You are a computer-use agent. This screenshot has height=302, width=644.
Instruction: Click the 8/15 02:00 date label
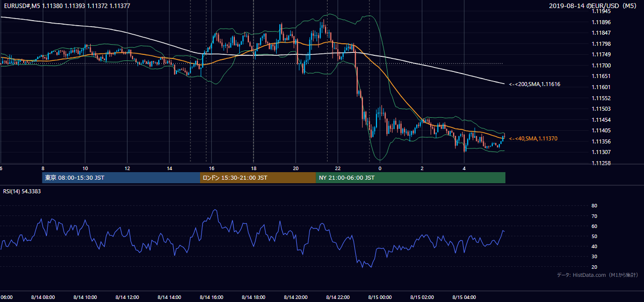click(422, 297)
